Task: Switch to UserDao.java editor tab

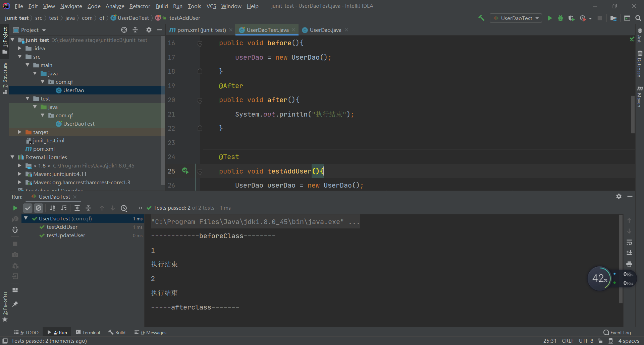Action: point(325,30)
